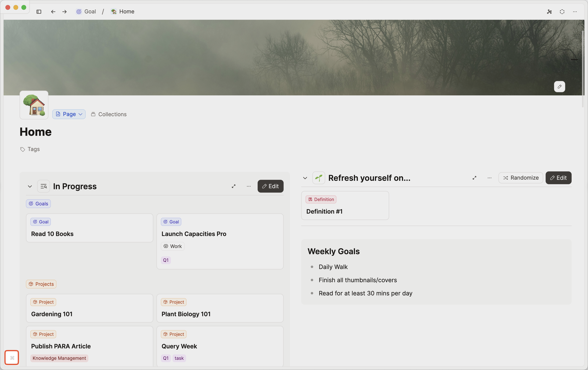
Task: Go forward with the right arrow
Action: click(65, 11)
